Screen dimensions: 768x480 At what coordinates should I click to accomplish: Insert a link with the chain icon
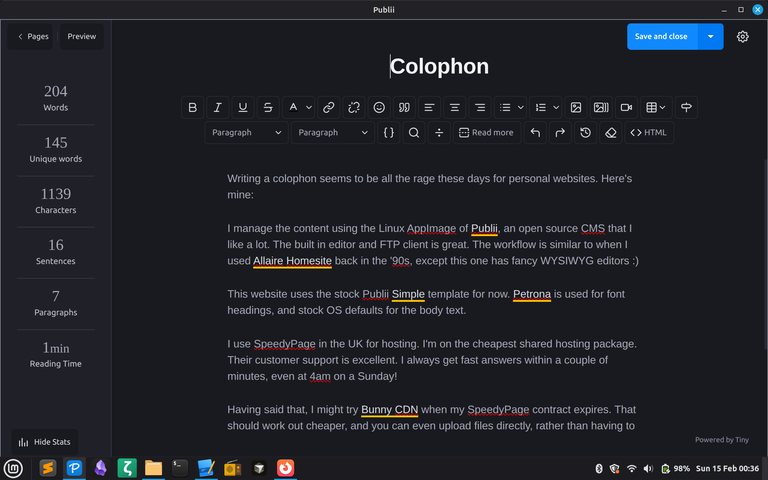point(329,107)
